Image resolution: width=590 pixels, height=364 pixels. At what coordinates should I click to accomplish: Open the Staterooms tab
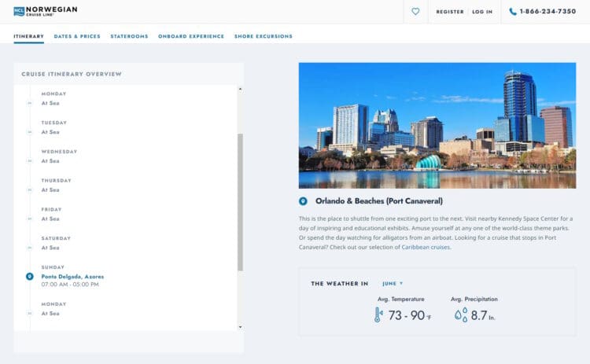pyautogui.click(x=129, y=36)
